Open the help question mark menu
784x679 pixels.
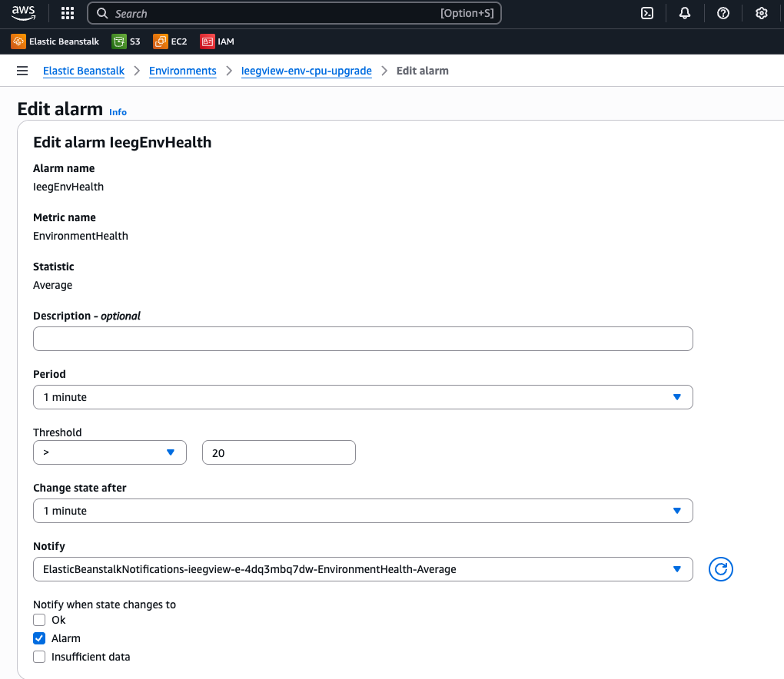723,14
